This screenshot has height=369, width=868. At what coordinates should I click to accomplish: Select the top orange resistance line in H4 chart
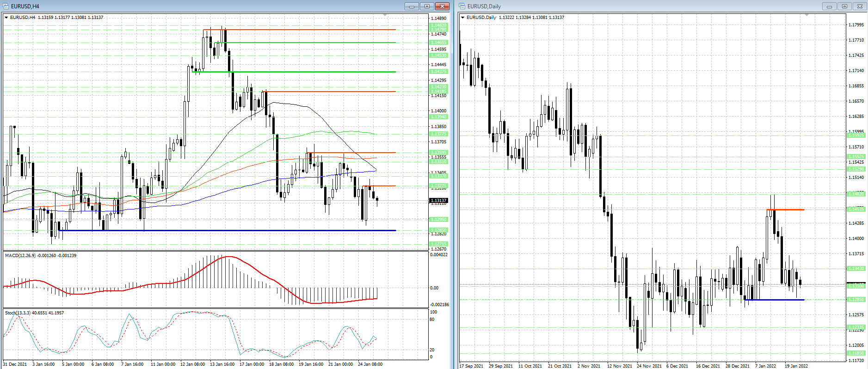tap(299, 30)
